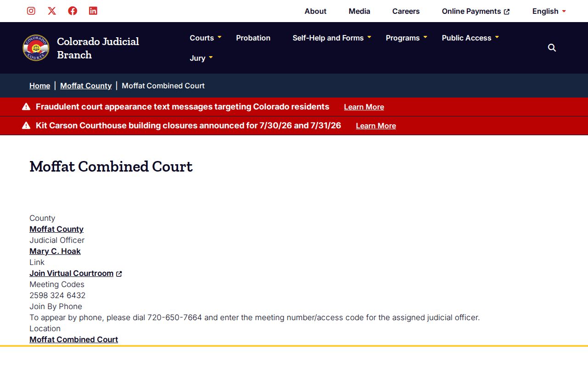
Task: Open the Moffat County link under County
Action: tap(57, 229)
